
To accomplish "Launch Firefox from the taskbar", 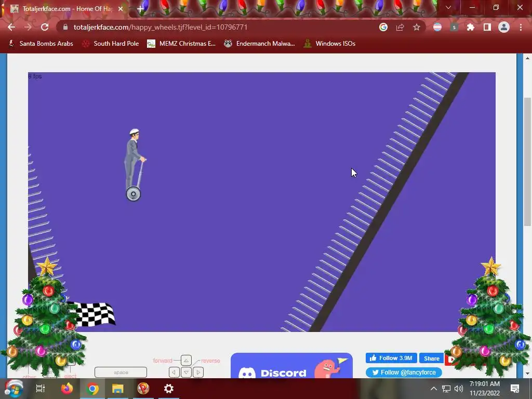I will (x=67, y=389).
